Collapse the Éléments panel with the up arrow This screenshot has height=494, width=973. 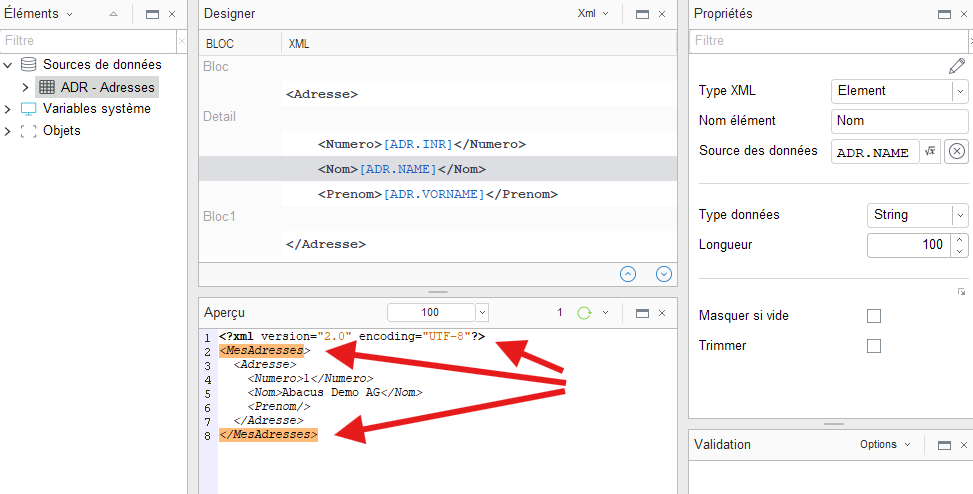[x=113, y=14]
